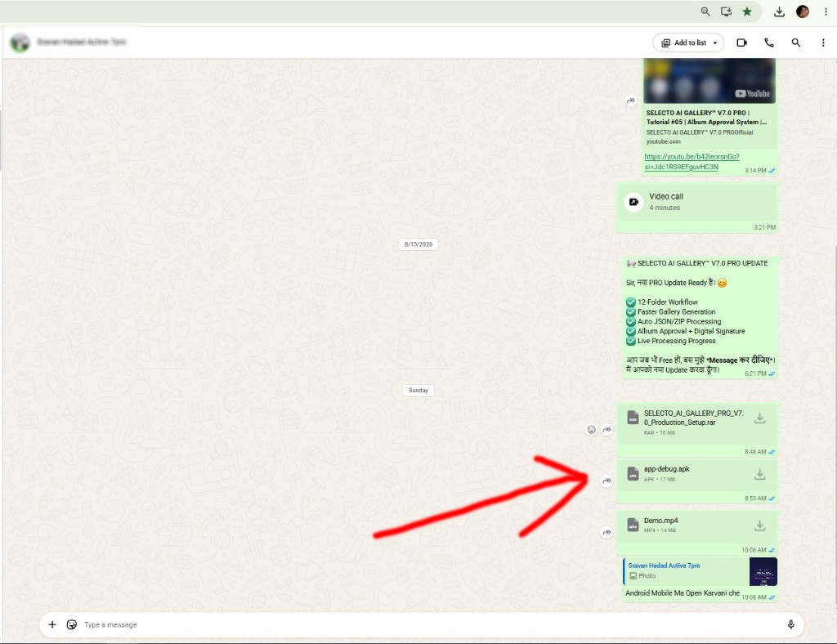Click the Demo.mp4 file name

pos(660,521)
